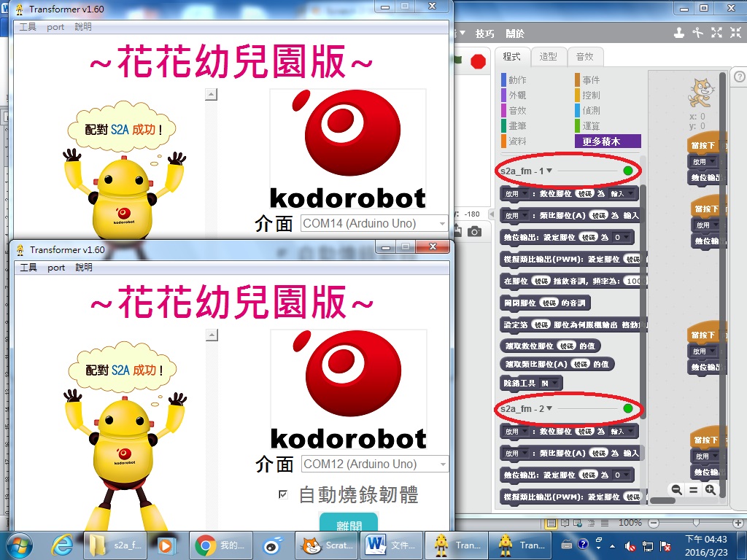Image resolution: width=747 pixels, height=560 pixels.
Task: Switch to the 音效 tab in Scratch
Action: [x=584, y=57]
